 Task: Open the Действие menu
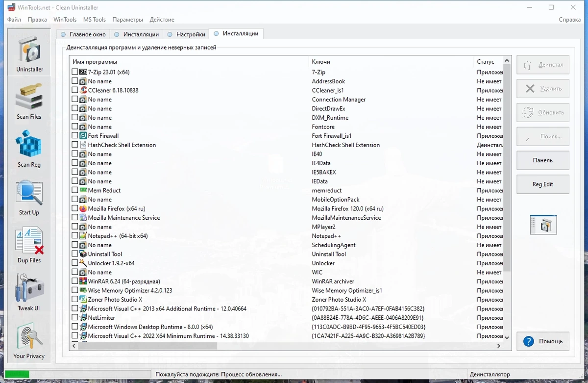click(x=162, y=20)
